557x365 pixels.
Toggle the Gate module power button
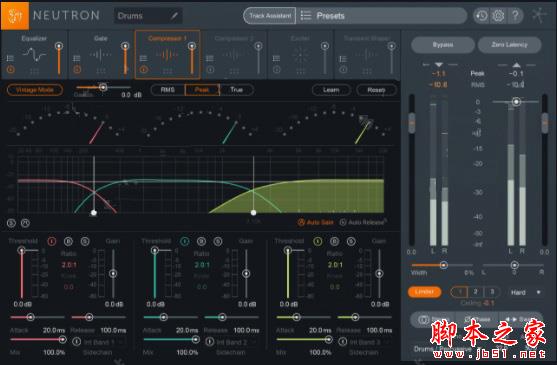(x=77, y=70)
